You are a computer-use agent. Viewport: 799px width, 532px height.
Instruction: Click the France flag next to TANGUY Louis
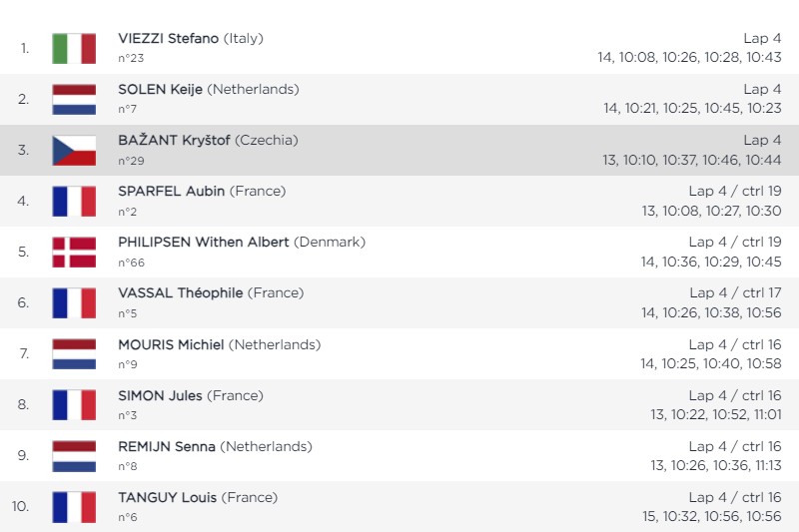74,506
